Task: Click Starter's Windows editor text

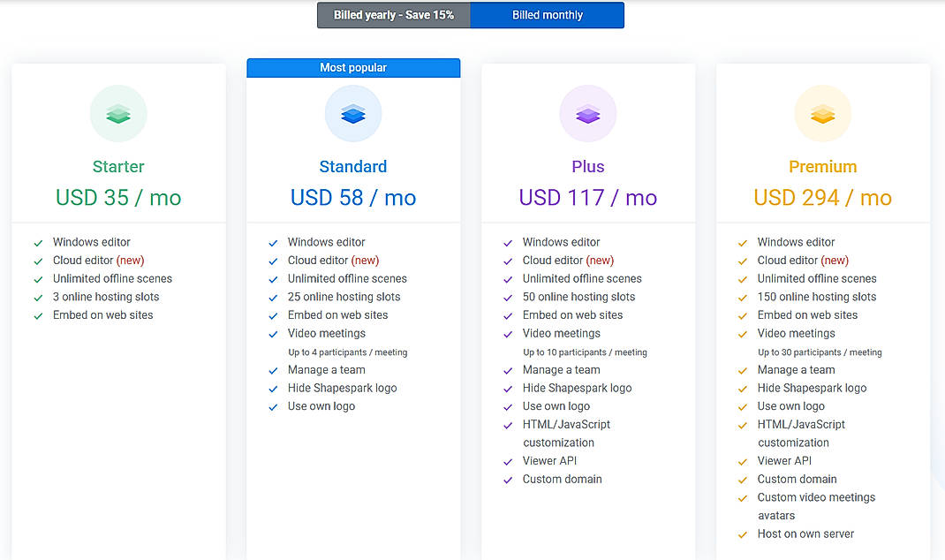Action: [x=92, y=242]
